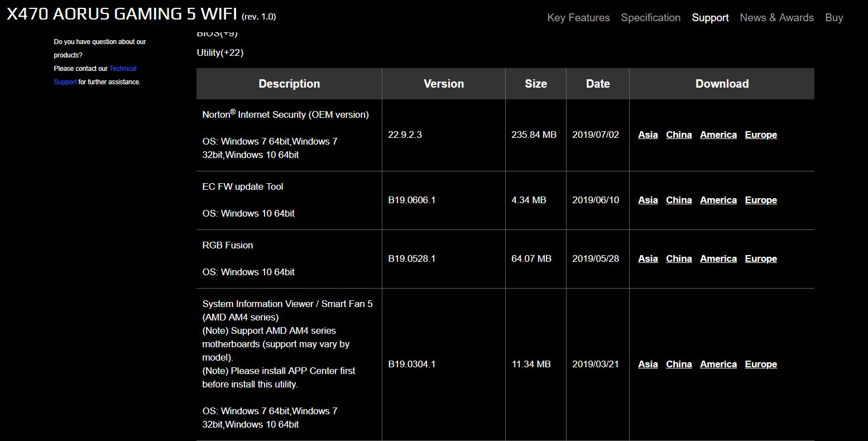The width and height of the screenshot is (868, 441).
Task: Download System Information Viewer from Asia
Action: [648, 364]
